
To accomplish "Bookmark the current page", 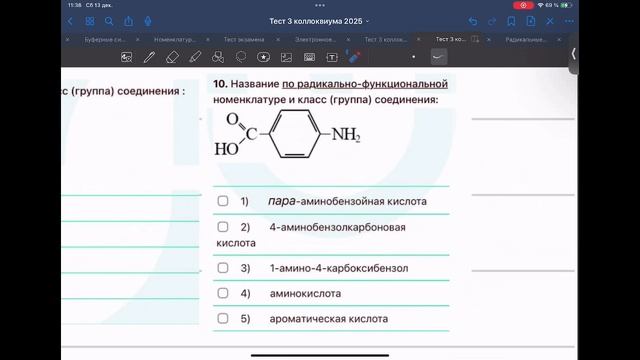I will pyautogui.click(x=511, y=21).
